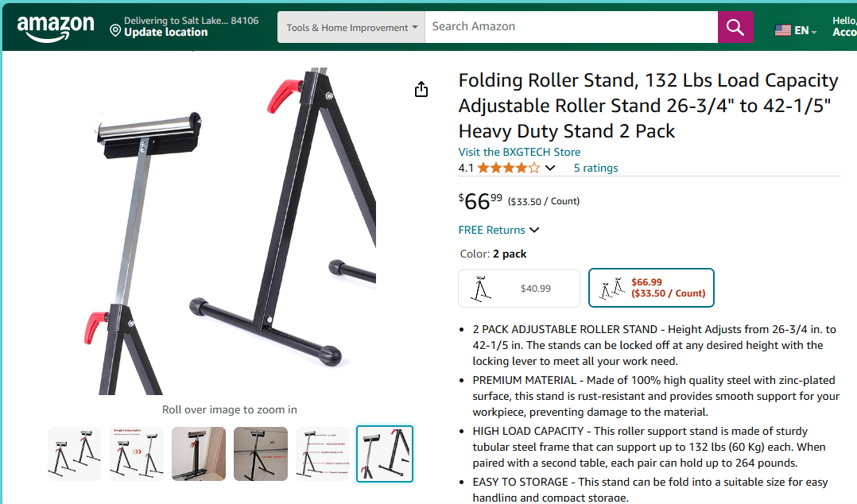This screenshot has width=857, height=504.
Task: Open the Visit the BXGTECH Store link
Action: [519, 152]
